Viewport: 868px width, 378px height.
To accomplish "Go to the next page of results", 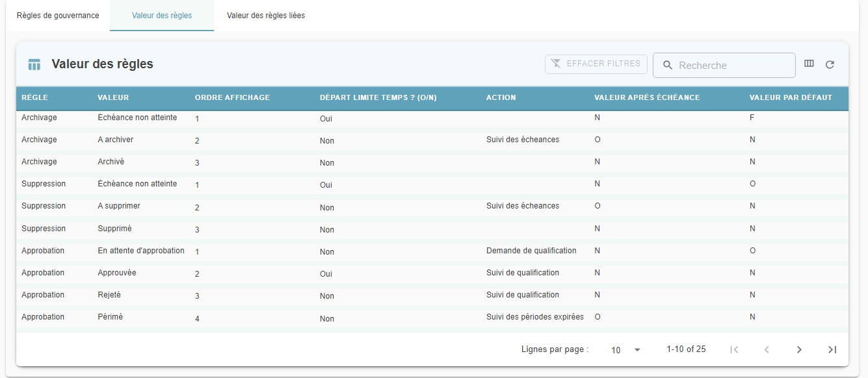I will [x=799, y=349].
